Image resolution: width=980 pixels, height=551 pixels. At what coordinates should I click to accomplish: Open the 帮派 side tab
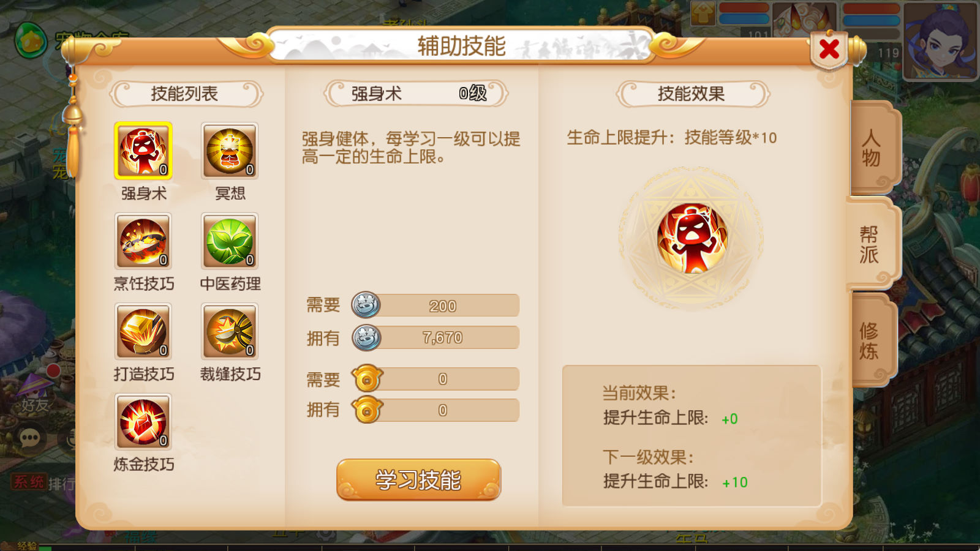870,244
